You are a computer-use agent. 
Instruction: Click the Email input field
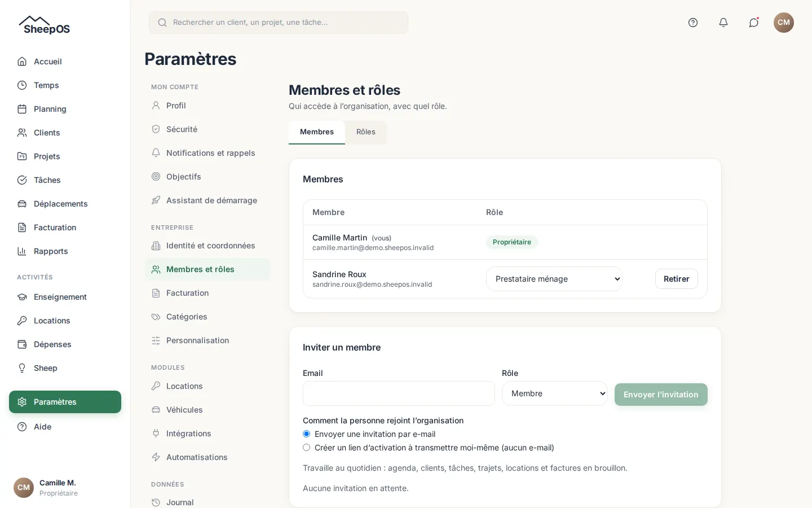point(399,393)
